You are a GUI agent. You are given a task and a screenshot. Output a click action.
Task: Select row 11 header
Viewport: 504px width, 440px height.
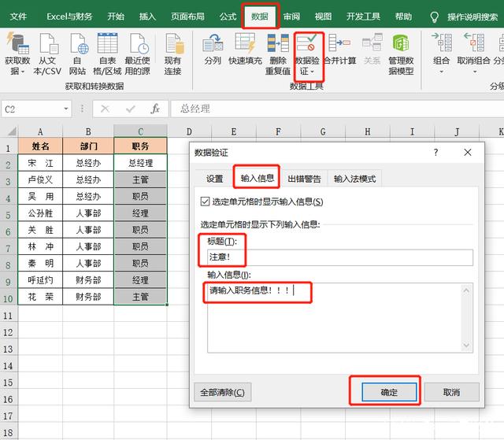tap(9, 316)
